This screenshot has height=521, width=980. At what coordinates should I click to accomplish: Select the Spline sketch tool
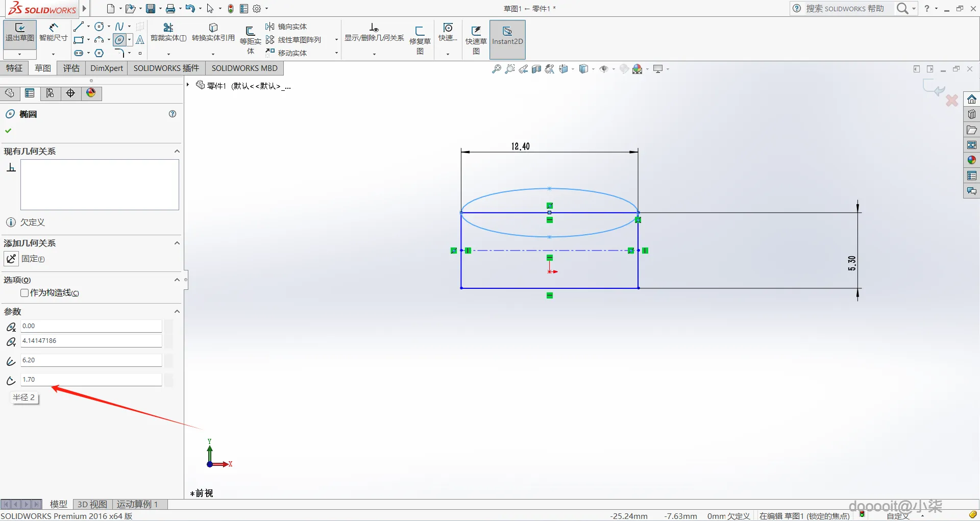click(119, 27)
